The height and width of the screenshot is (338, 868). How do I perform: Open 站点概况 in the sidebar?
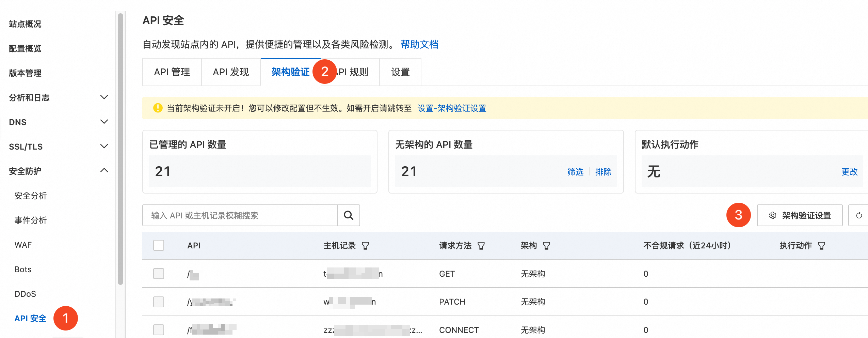[x=25, y=24]
